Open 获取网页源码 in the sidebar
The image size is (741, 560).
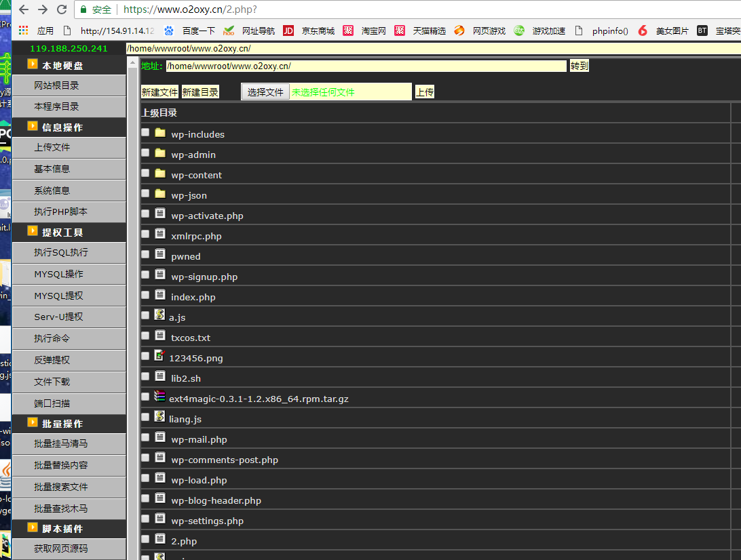pos(69,548)
